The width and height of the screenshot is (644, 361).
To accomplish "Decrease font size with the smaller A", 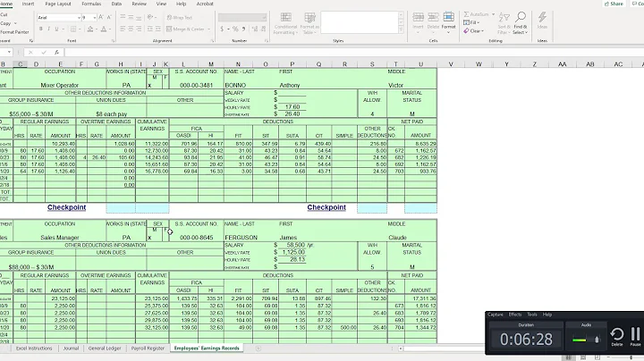I will pos(109,18).
